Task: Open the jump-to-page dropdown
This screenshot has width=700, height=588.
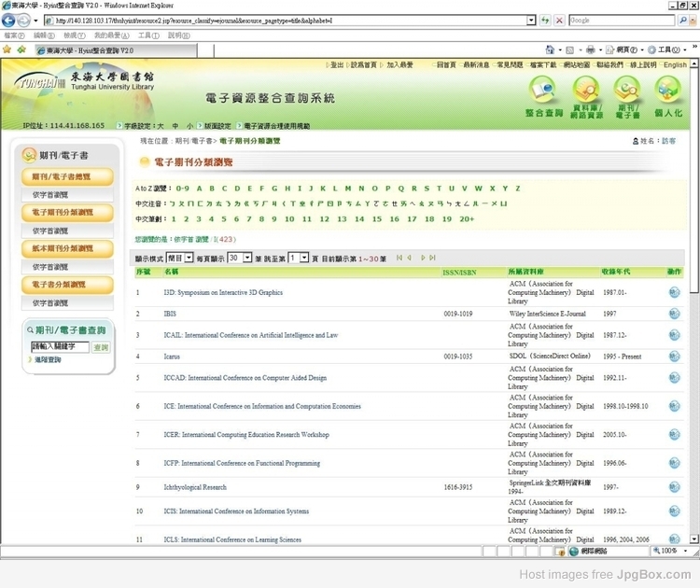Action: [x=304, y=258]
